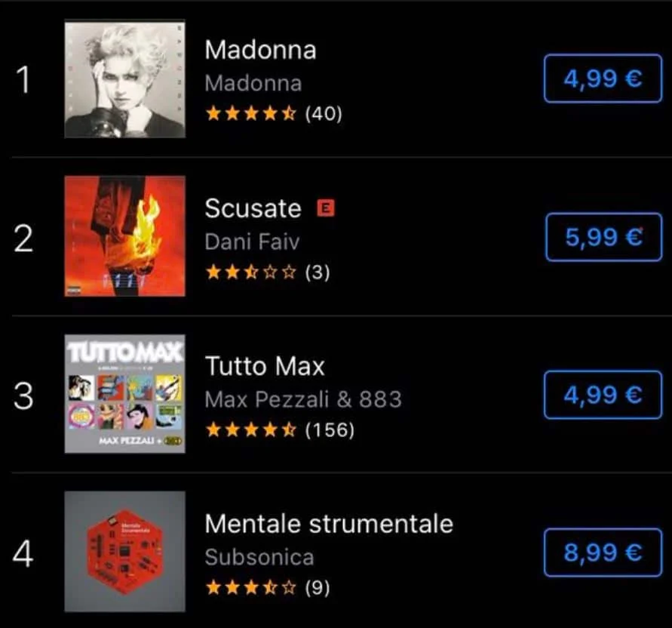The width and height of the screenshot is (672, 628).
Task: Click the star rating with 40 reviews
Action: pos(273,114)
